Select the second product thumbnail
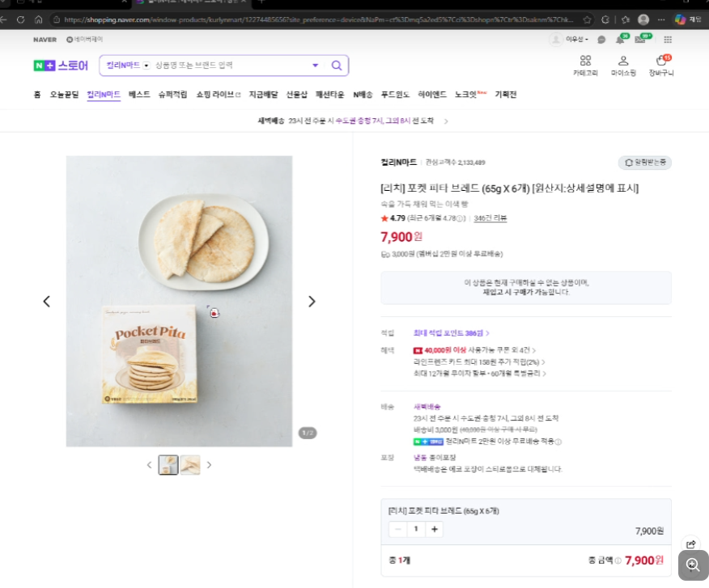This screenshot has width=709, height=588. coord(190,464)
